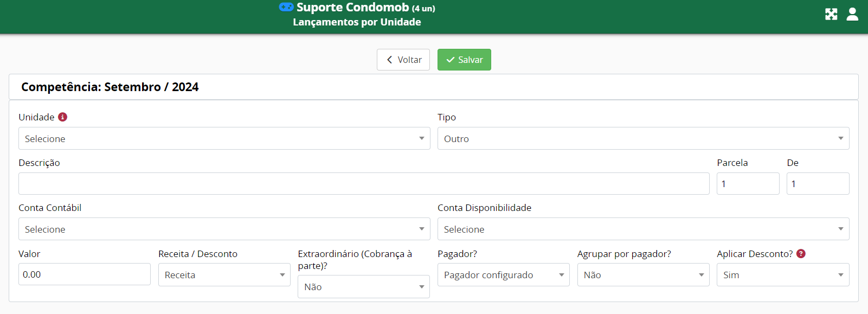Open the Tipo dropdown showing Outro

(643, 138)
